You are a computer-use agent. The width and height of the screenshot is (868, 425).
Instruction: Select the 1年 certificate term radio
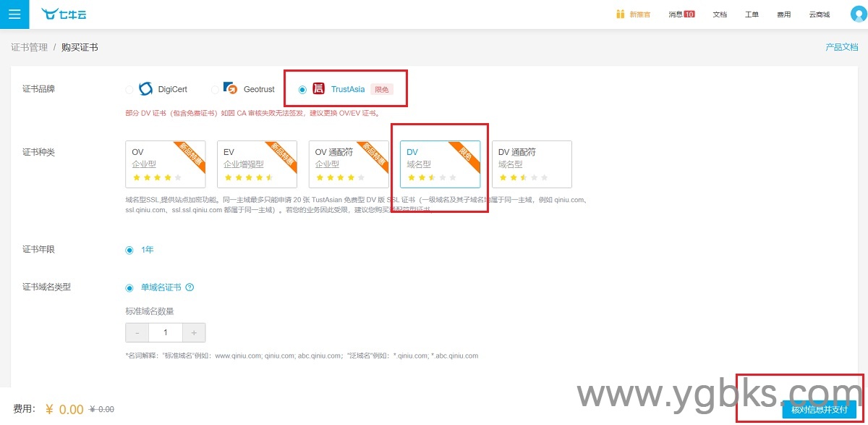tap(129, 250)
